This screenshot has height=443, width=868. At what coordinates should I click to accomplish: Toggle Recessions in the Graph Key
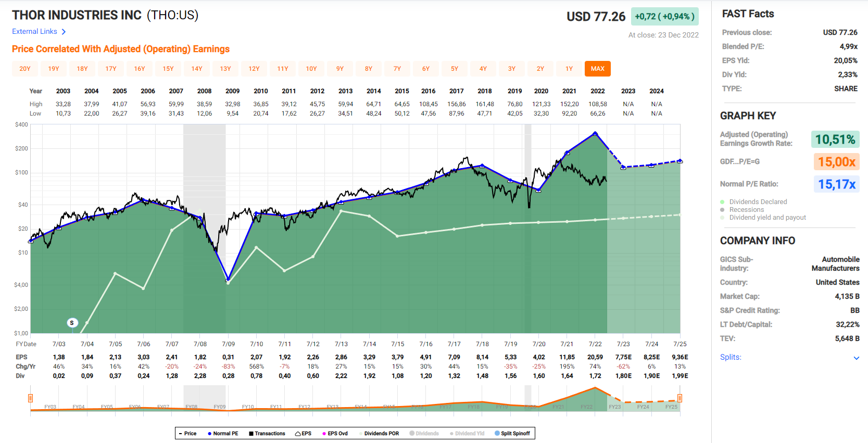[742, 210]
